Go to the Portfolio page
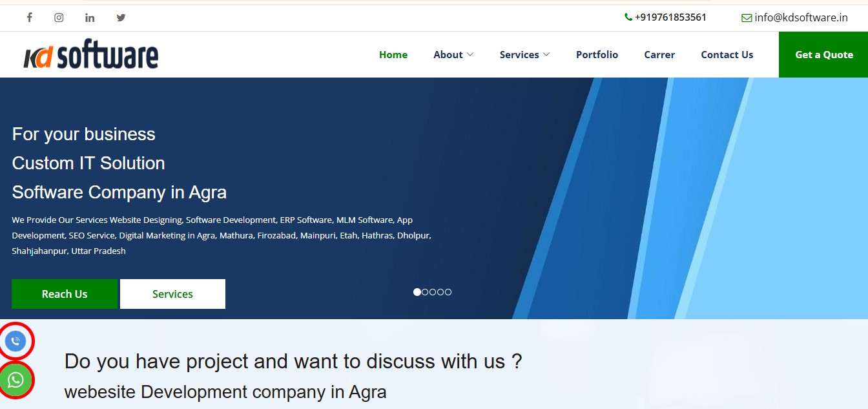The height and width of the screenshot is (409, 868). [597, 55]
